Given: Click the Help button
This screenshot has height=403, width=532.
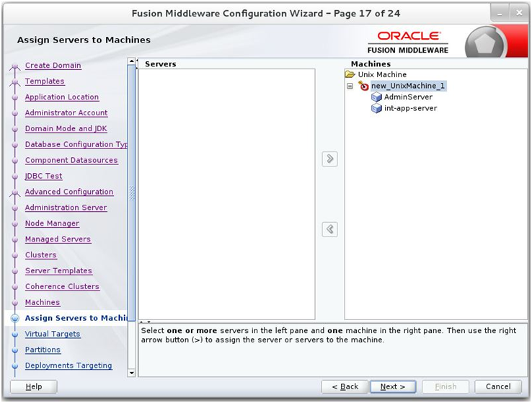Looking at the screenshot, I should click(x=34, y=386).
